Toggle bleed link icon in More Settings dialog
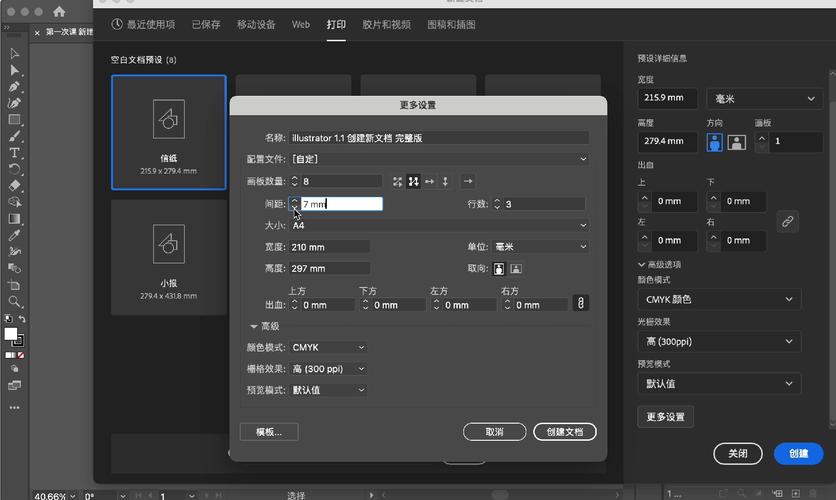The image size is (836, 500). 581,303
